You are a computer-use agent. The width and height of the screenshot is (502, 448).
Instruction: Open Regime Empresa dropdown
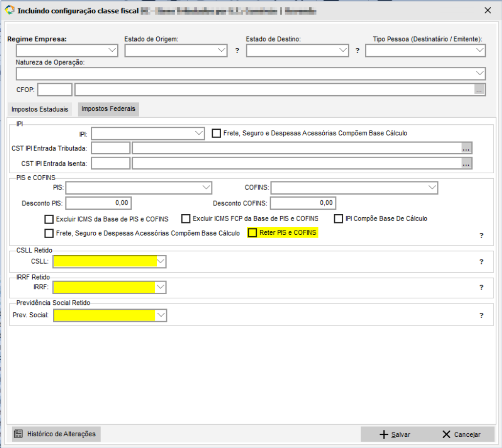67,51
